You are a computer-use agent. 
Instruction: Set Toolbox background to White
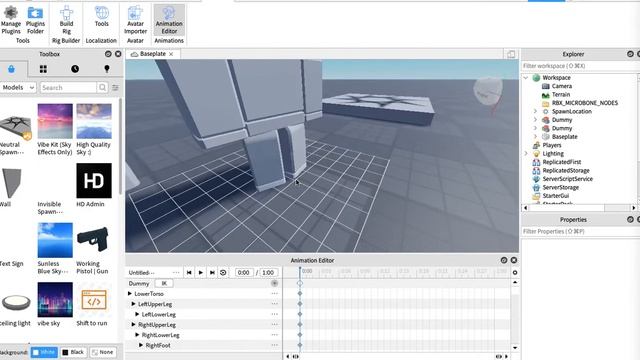pyautogui.click(x=44, y=352)
